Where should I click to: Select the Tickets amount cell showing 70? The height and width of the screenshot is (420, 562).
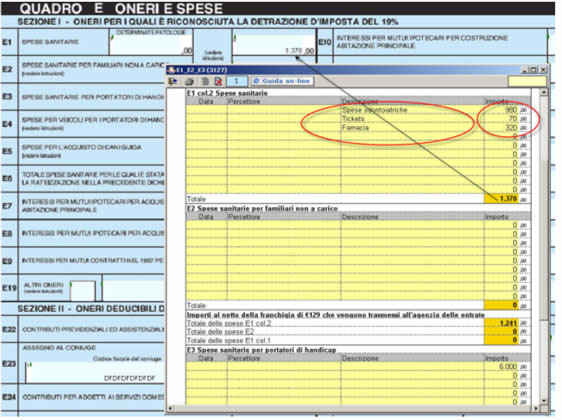(501, 119)
